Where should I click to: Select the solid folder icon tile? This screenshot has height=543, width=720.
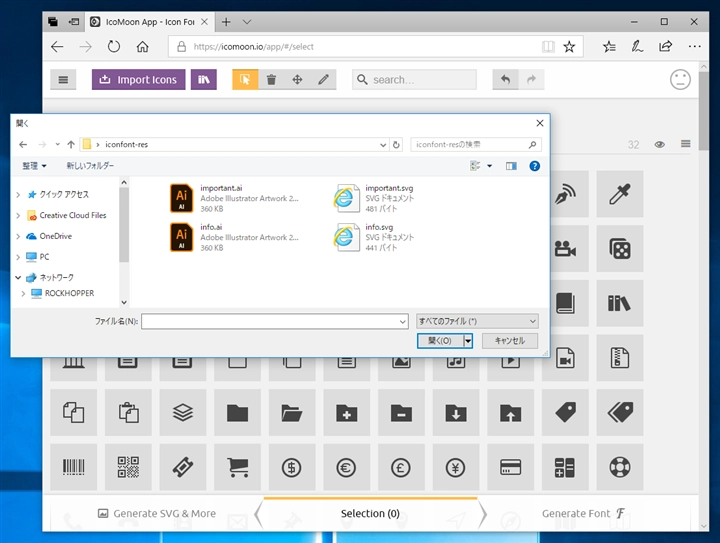pos(237,412)
